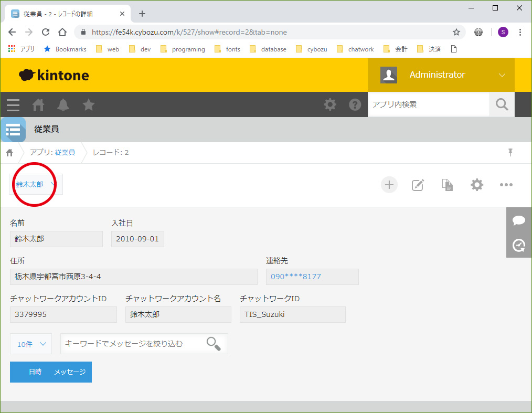Click the kintone logo
Screen dimensions: 532x413
pos(54,75)
